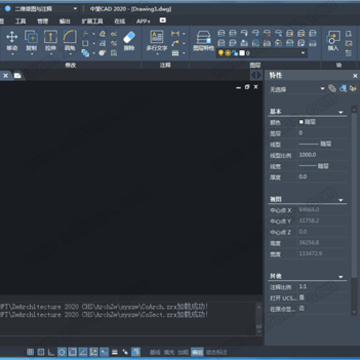360x360 pixels.
Task: Toggle polar tracking in status bar
Action: (62, 352)
